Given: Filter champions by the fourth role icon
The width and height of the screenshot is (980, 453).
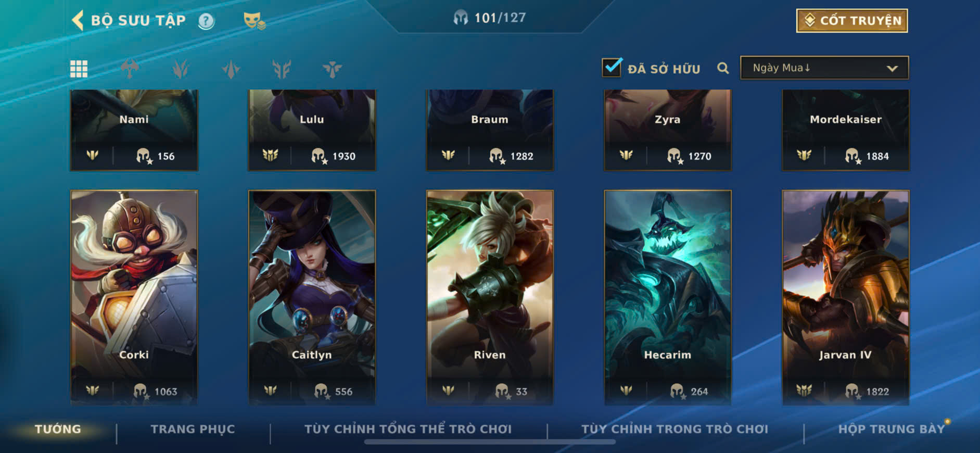Looking at the screenshot, I should (x=282, y=69).
